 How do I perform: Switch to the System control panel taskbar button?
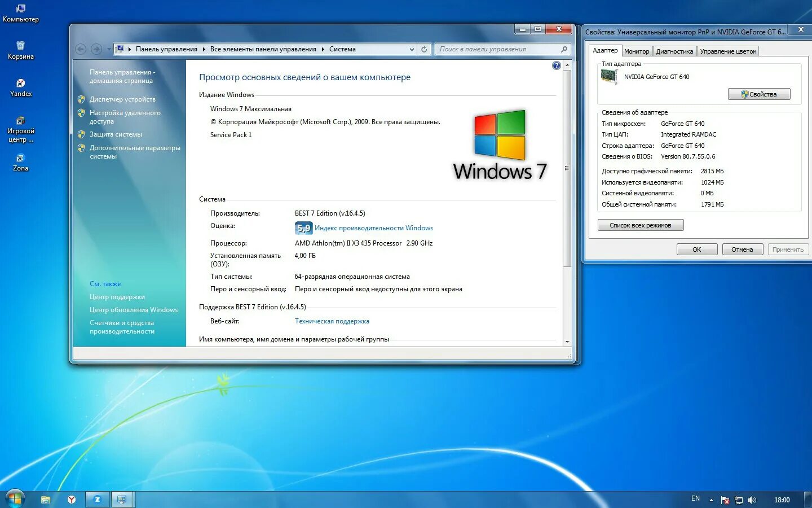tap(122, 500)
